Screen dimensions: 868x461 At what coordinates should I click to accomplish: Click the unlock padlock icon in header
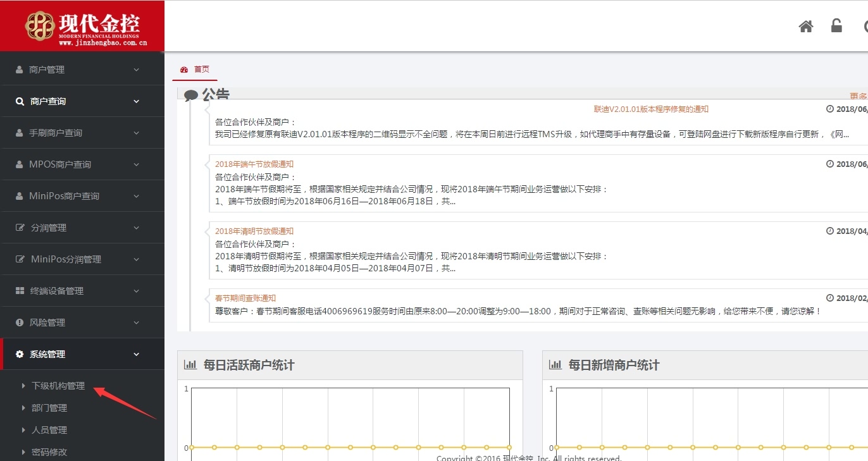click(836, 25)
